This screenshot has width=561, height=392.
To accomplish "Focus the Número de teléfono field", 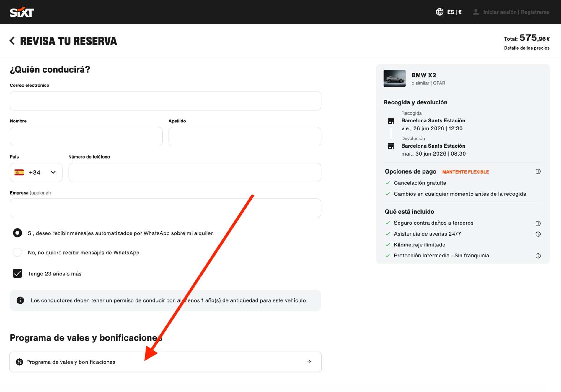I will coord(195,172).
